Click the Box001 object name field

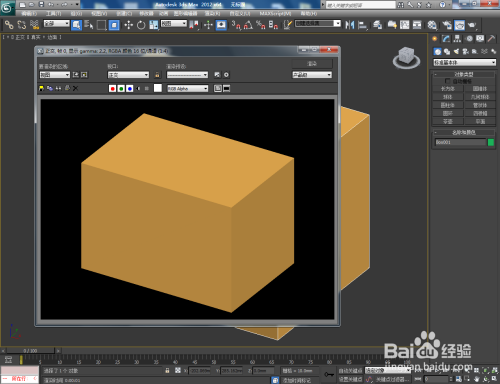460,142
